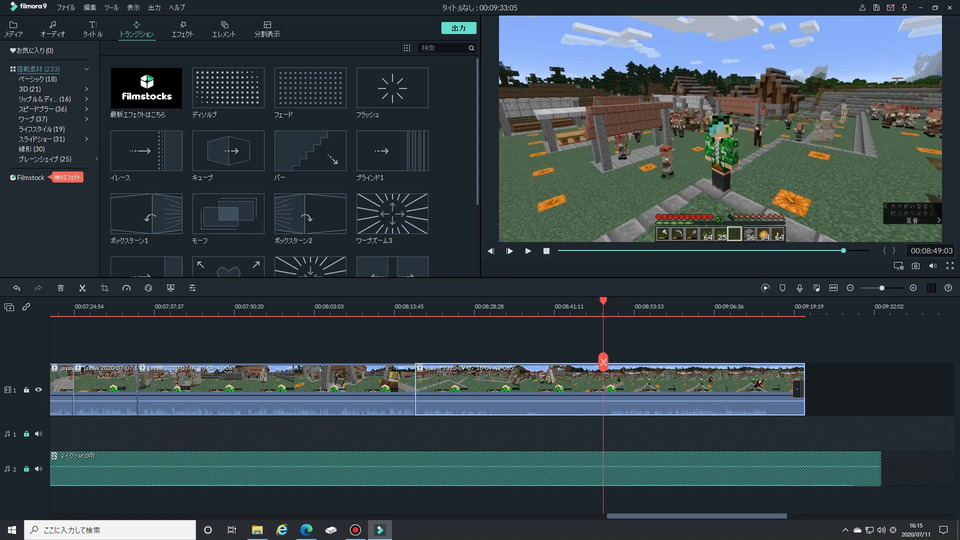Toggle the lock on audio track 1
960x540 pixels.
click(26, 433)
